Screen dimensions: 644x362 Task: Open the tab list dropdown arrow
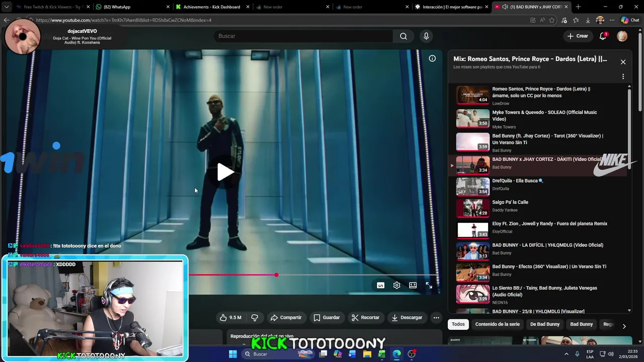(6, 7)
